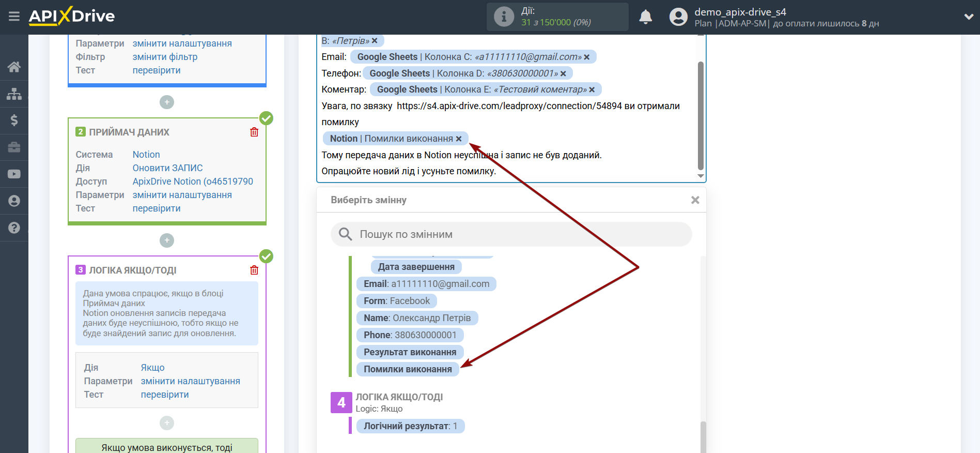Close the Виберіть змінну panel

click(695, 200)
